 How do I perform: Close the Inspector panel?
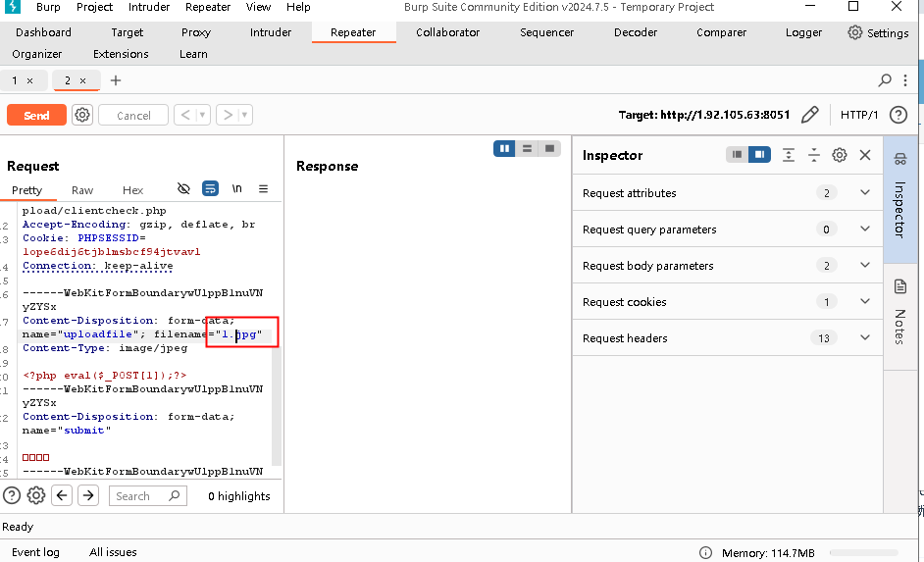point(865,155)
